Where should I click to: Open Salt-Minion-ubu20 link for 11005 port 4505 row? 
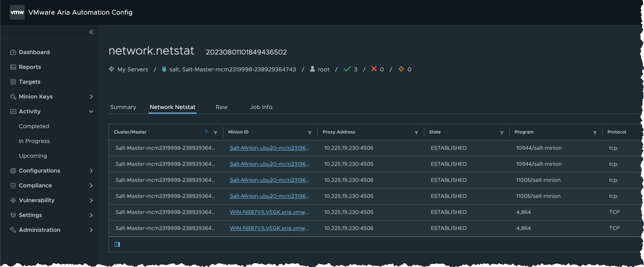(270, 196)
